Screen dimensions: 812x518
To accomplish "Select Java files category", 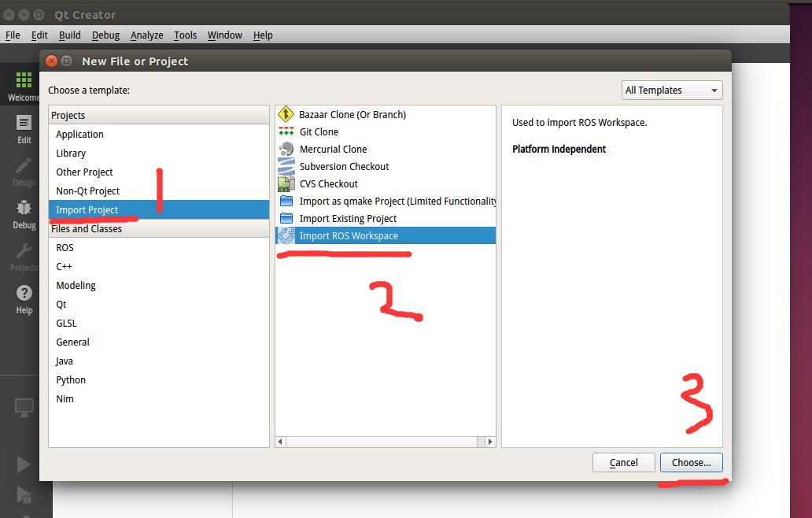I will [159, 361].
